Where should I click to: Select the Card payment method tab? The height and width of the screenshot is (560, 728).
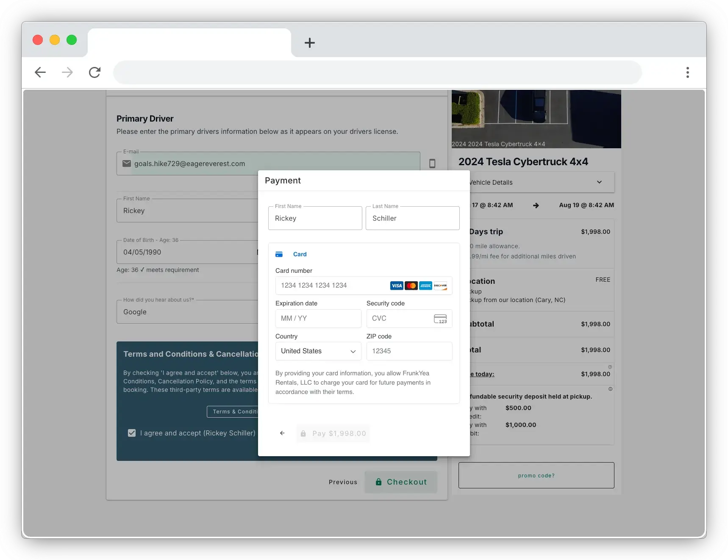coord(291,255)
